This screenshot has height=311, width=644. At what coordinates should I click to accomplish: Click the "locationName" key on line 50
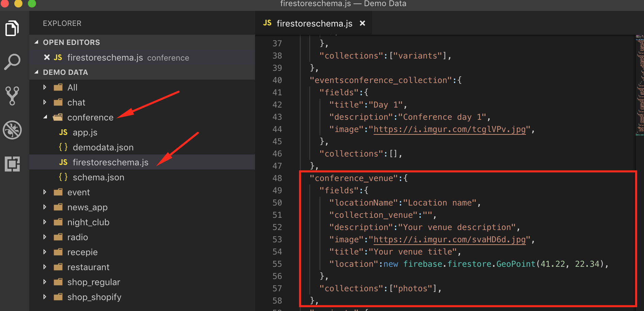[x=363, y=202]
